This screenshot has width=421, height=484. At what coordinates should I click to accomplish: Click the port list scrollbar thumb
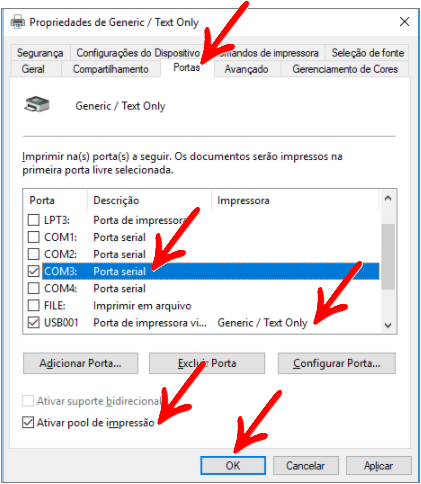point(388,256)
